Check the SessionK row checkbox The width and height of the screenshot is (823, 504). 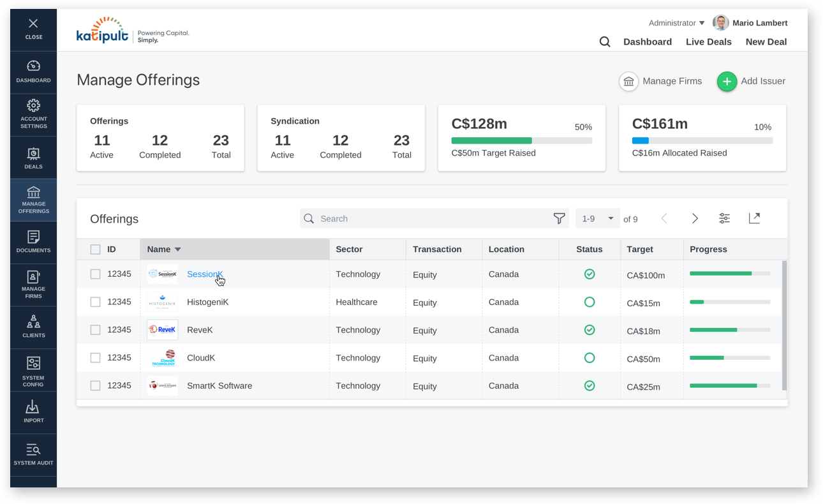(x=96, y=274)
